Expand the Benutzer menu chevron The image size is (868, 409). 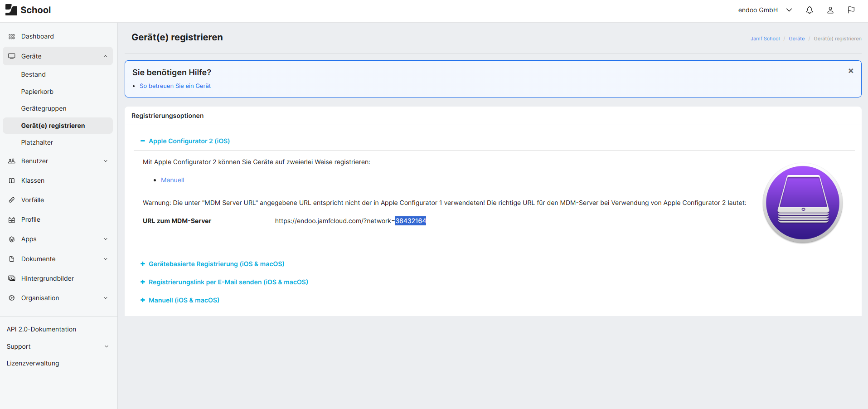click(106, 161)
